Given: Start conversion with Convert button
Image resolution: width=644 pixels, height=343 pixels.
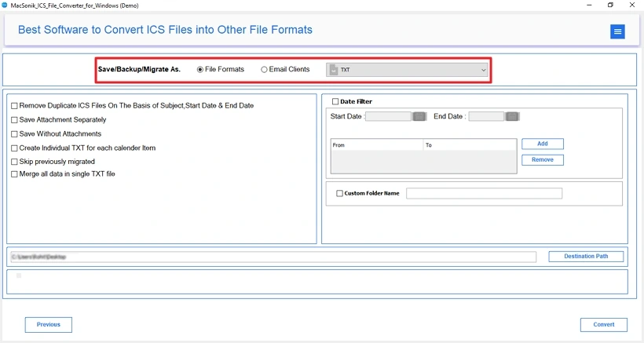Looking at the screenshot, I should coord(604,324).
